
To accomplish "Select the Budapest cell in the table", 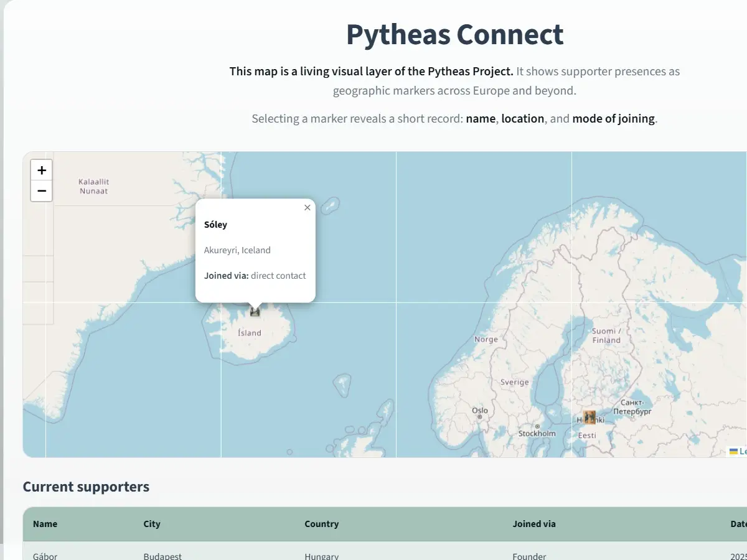I will (x=162, y=556).
